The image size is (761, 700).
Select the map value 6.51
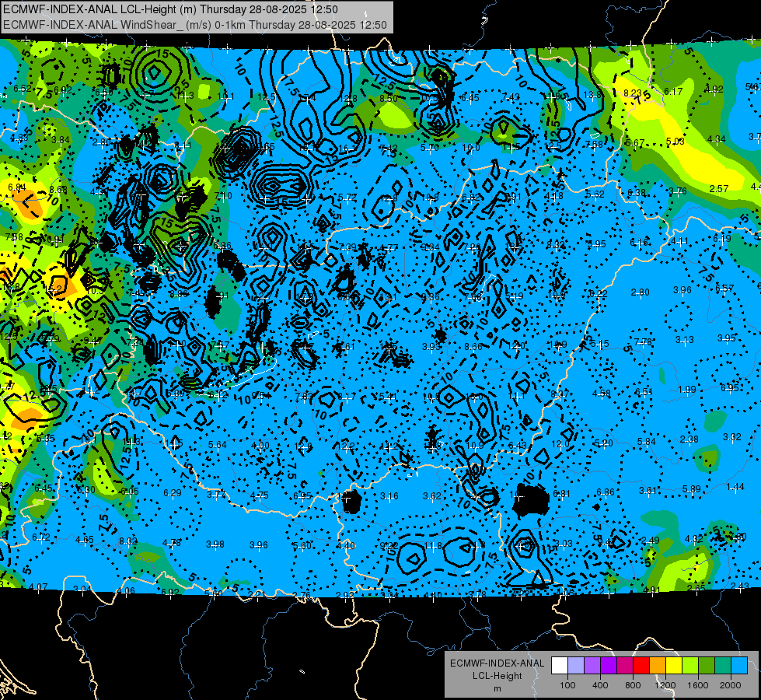coord(644,391)
